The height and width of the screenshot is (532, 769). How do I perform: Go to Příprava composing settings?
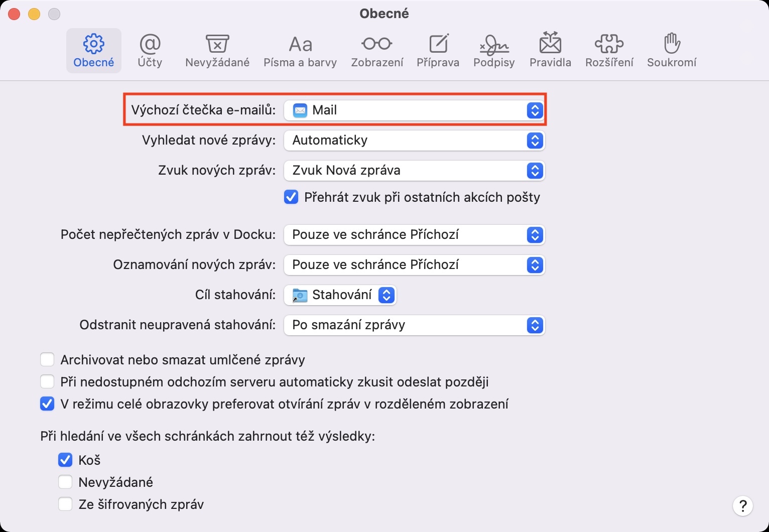[x=438, y=51]
